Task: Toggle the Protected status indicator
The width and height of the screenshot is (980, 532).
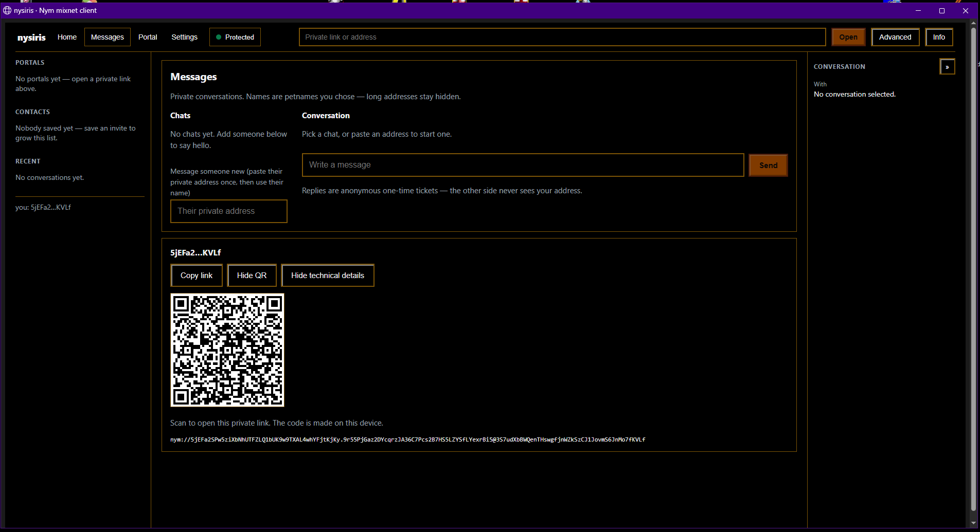Action: pos(235,37)
